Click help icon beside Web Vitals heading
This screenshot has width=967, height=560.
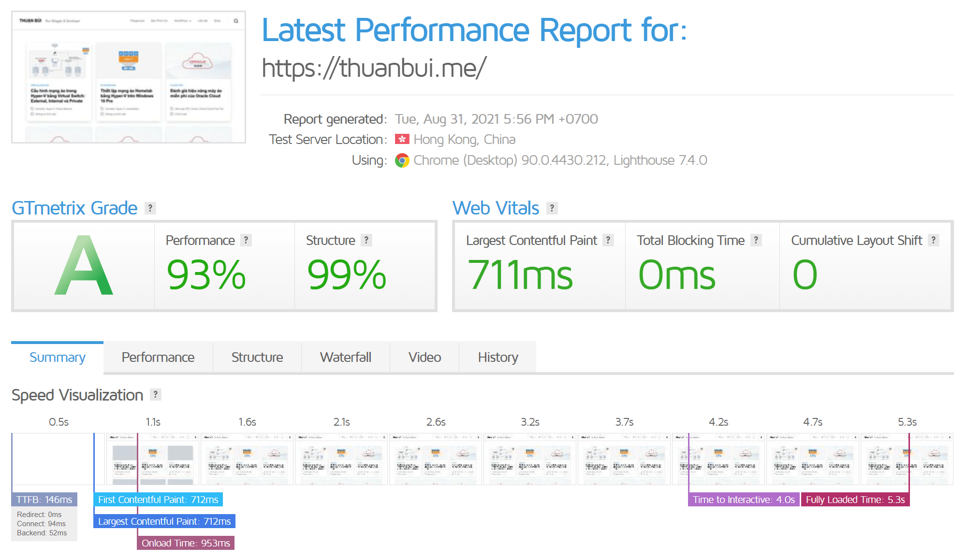tap(552, 208)
